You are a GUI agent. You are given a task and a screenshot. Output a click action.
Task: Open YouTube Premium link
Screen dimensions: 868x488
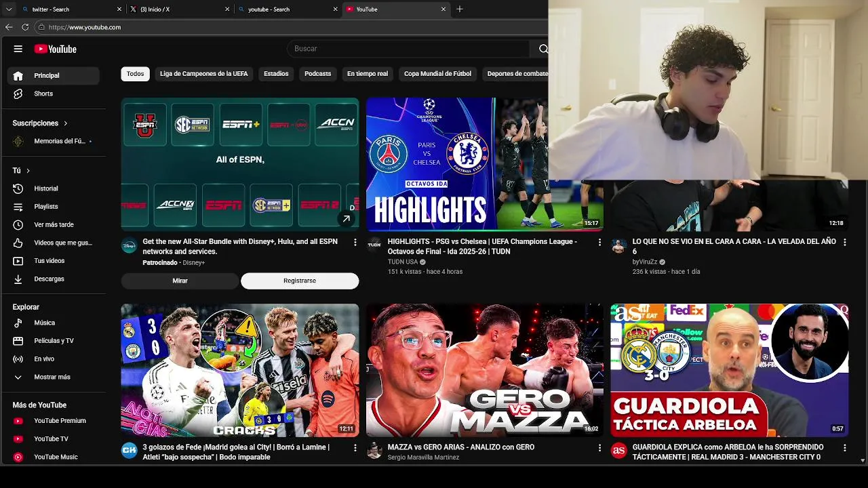click(x=53, y=421)
